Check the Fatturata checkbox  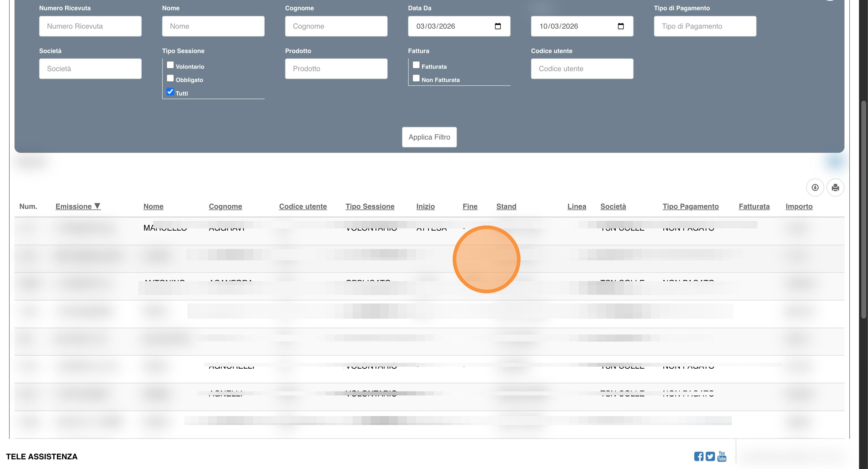point(416,65)
